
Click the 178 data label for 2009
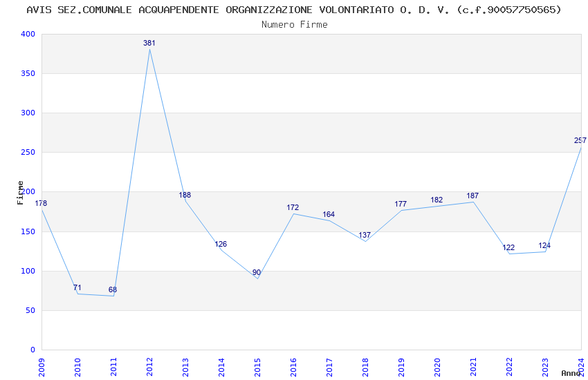41,203
